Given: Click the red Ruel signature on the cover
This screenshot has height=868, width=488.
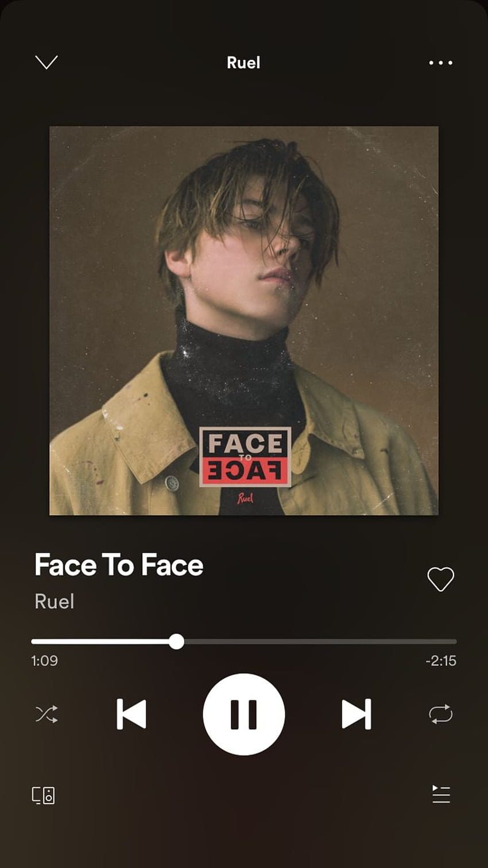Looking at the screenshot, I should (245, 498).
